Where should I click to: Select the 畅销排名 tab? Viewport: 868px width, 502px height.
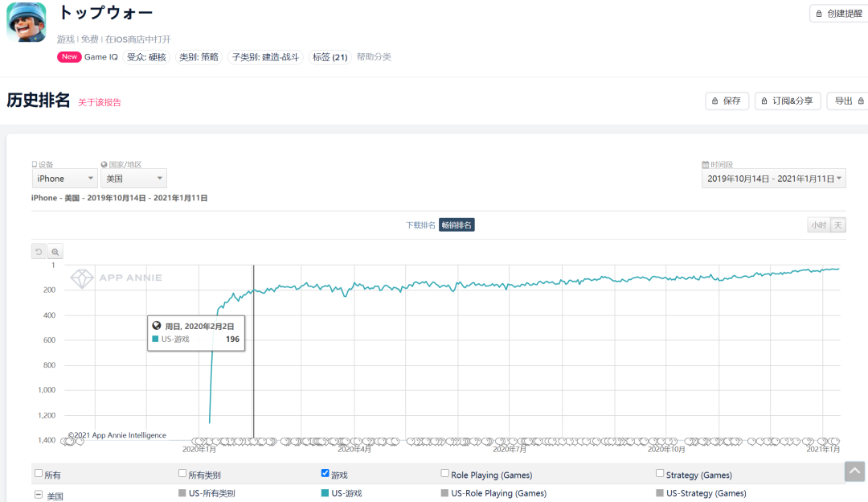tap(457, 225)
